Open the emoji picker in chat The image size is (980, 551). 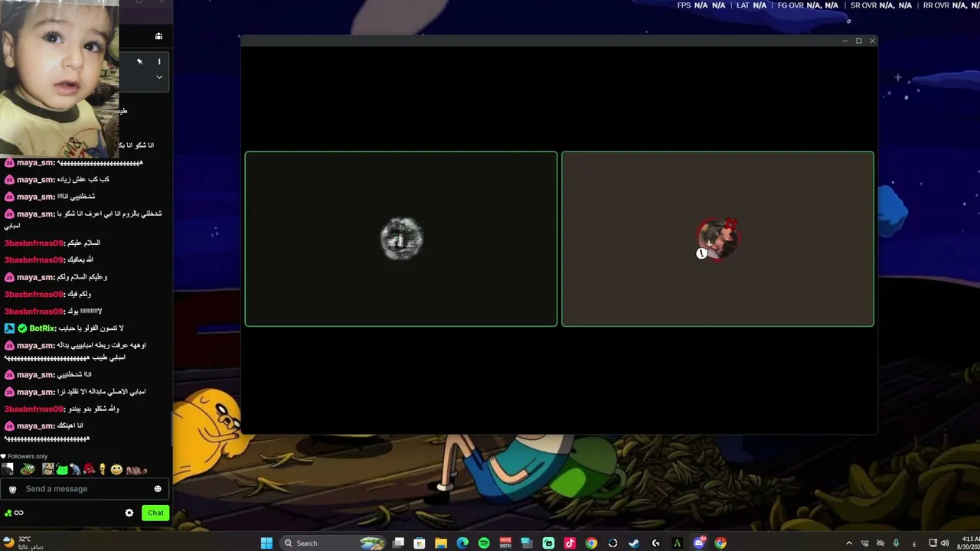[x=158, y=489]
